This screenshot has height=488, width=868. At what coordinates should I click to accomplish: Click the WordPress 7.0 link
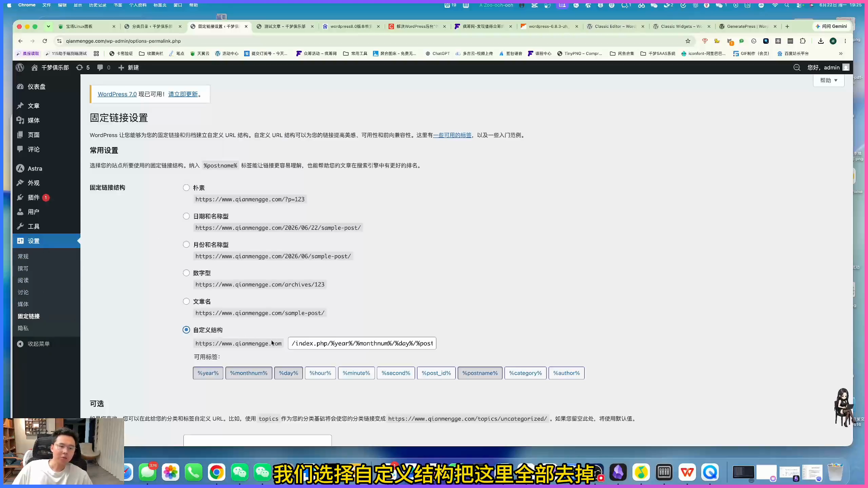coord(117,94)
